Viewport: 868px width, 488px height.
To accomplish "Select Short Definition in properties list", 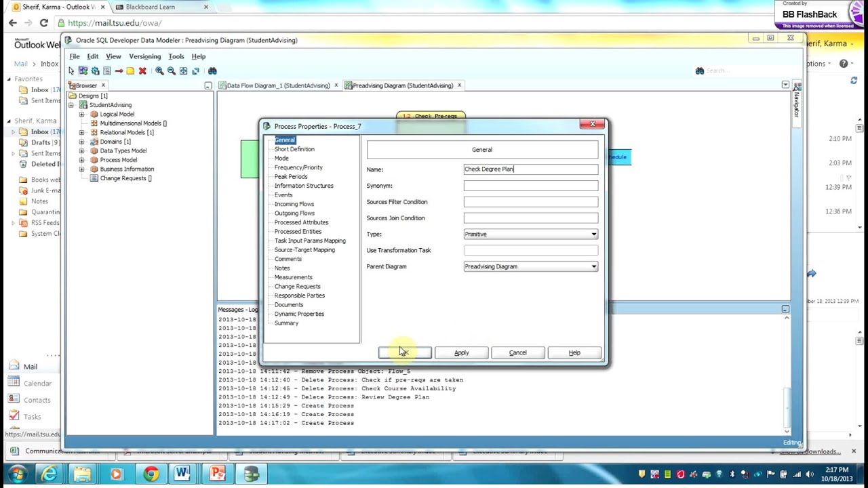I will [x=294, y=149].
